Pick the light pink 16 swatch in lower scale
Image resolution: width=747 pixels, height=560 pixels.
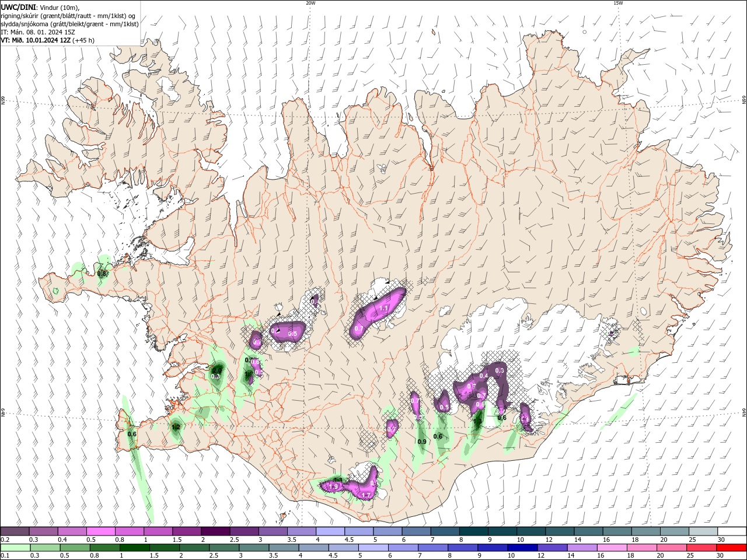click(x=612, y=548)
